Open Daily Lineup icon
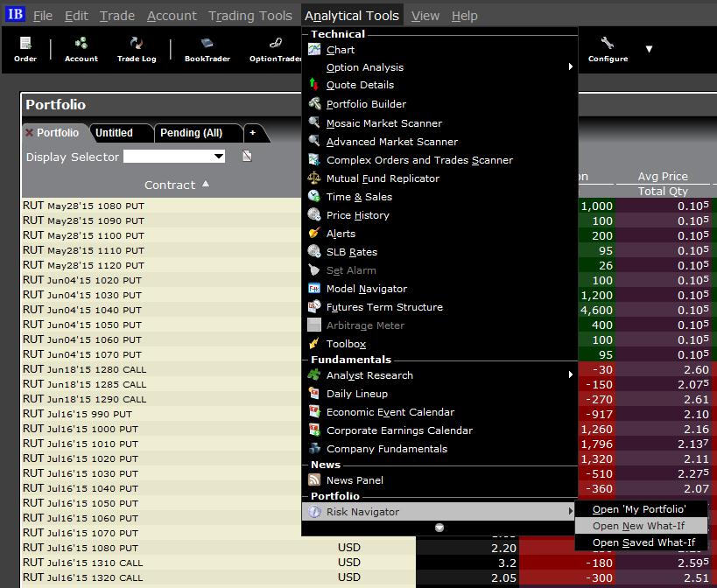The width and height of the screenshot is (717, 588). pyautogui.click(x=314, y=393)
